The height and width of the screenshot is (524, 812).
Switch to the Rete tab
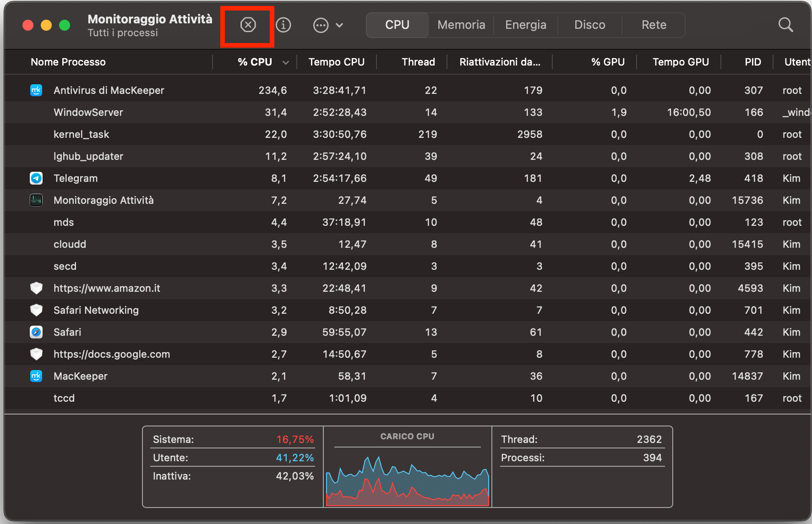tap(654, 25)
